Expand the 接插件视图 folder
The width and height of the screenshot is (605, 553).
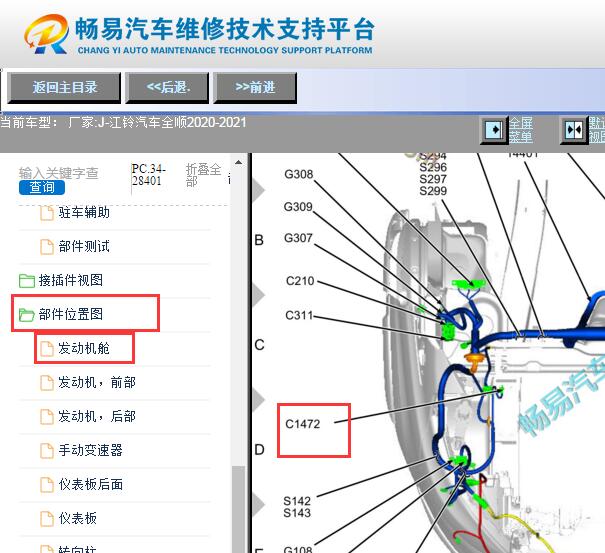[71, 280]
